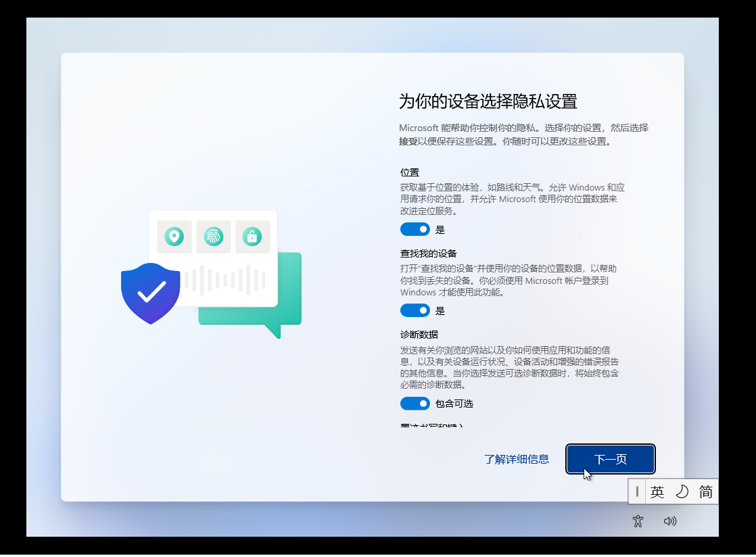756x557 pixels.
Task: Click the volume speaker icon
Action: click(669, 521)
